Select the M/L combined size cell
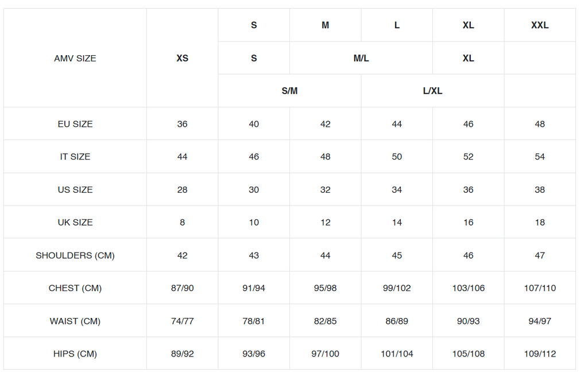Viewport: 588px width, 376px height. [x=361, y=58]
